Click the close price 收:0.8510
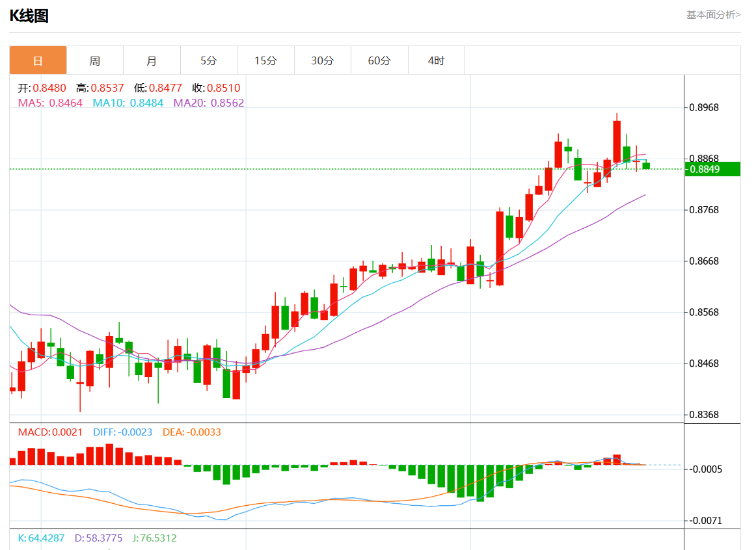Viewport: 756px width, 550px height. [x=216, y=88]
